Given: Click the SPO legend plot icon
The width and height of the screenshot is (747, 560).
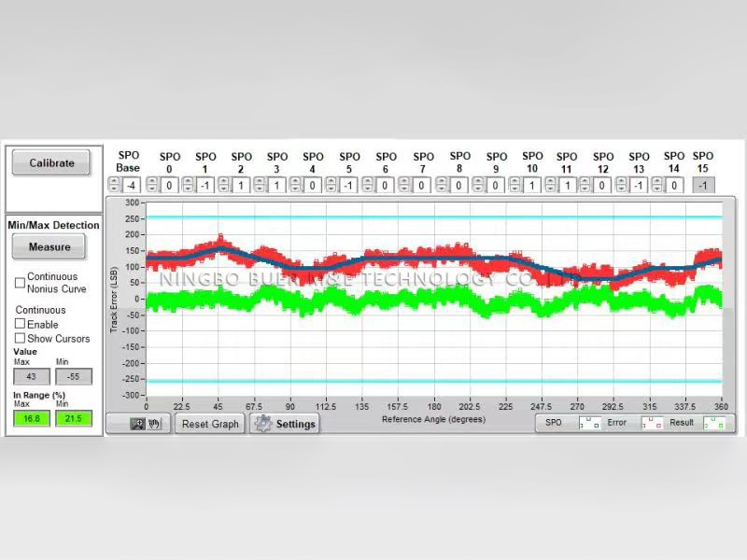Looking at the screenshot, I should coord(589,424).
